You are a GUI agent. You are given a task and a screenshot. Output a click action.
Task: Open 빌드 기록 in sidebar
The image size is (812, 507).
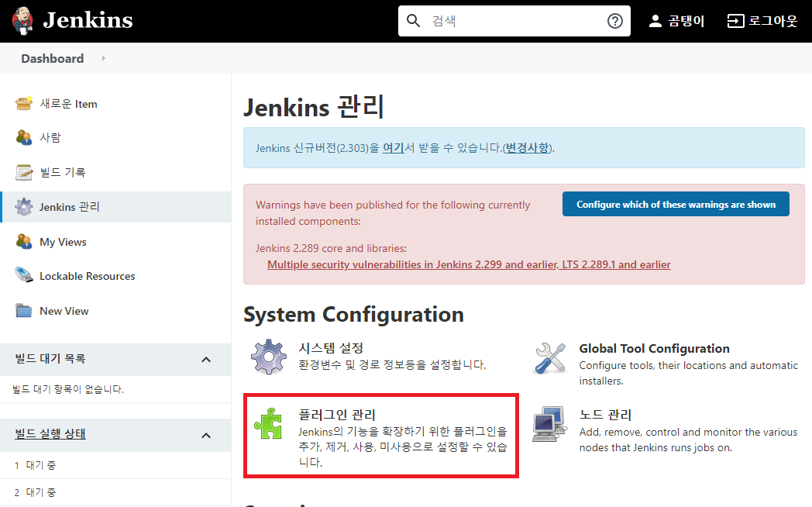[x=63, y=172]
